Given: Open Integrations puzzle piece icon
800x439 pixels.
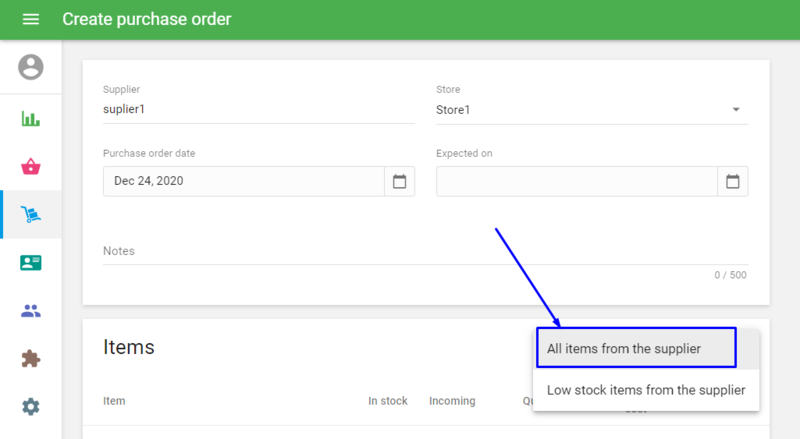Looking at the screenshot, I should coord(31,358).
